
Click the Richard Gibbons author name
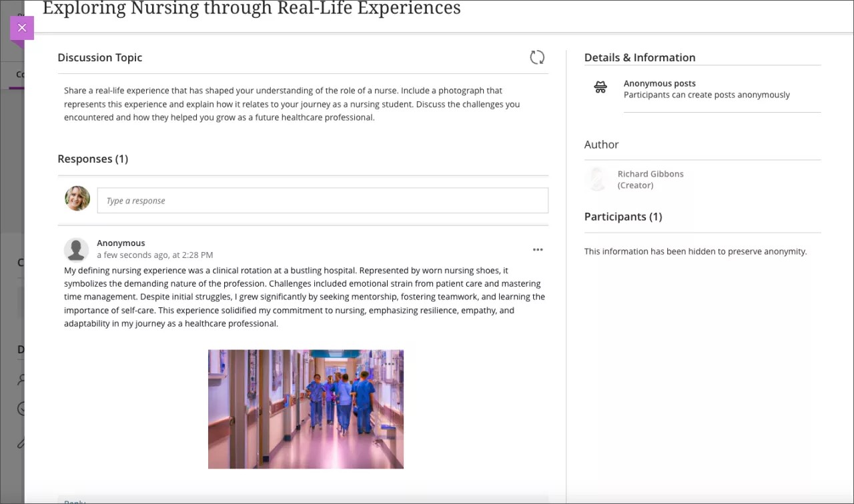coord(651,174)
